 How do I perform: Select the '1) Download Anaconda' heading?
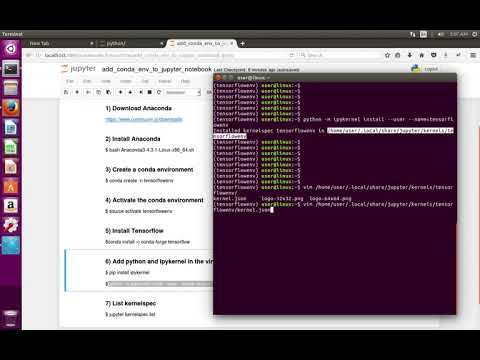tap(138, 108)
